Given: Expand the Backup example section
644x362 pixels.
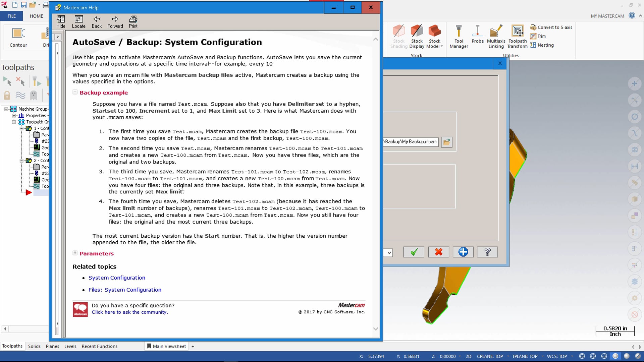Looking at the screenshot, I should 74,92.
